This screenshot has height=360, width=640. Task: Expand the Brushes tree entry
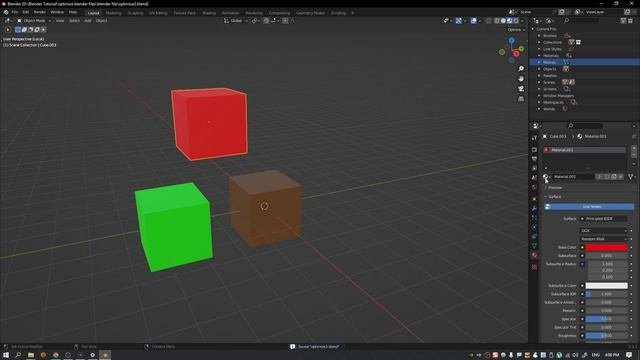coord(539,36)
